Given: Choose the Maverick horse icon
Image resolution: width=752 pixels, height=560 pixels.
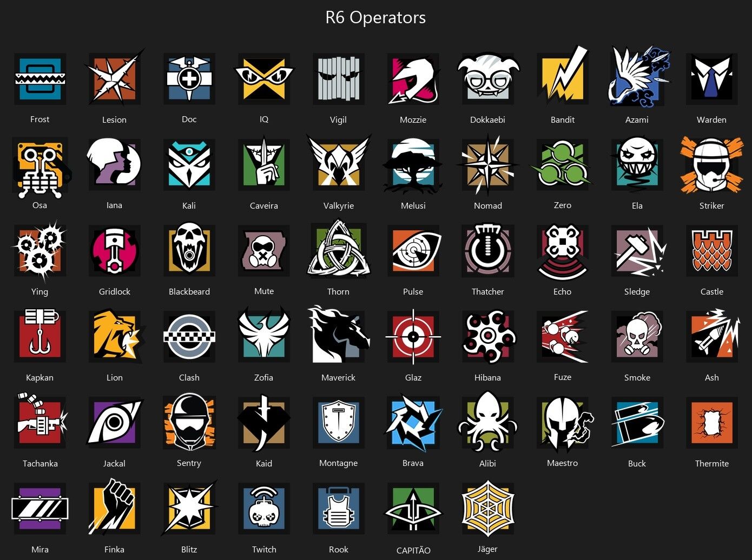Looking at the screenshot, I should click(x=339, y=335).
